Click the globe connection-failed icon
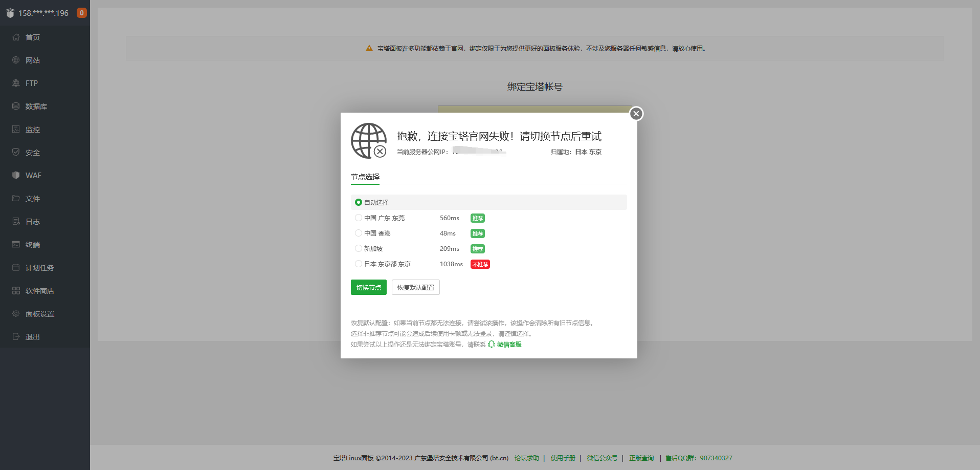The height and width of the screenshot is (470, 980). [x=369, y=141]
